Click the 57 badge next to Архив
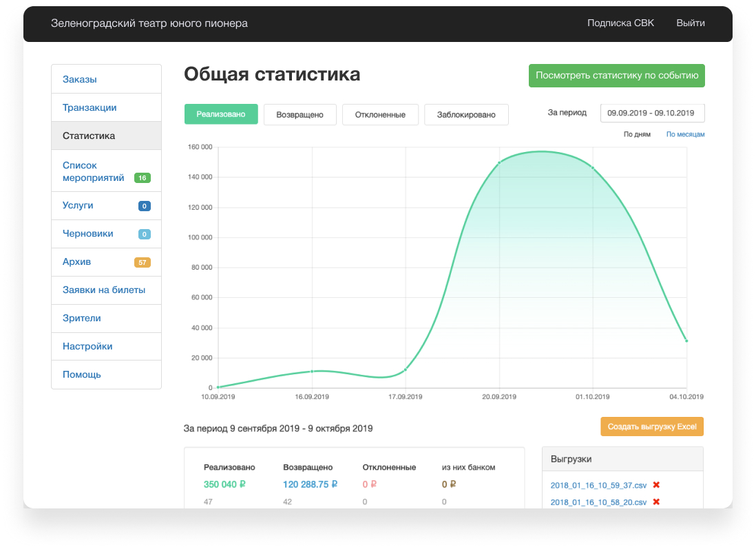 click(x=143, y=263)
